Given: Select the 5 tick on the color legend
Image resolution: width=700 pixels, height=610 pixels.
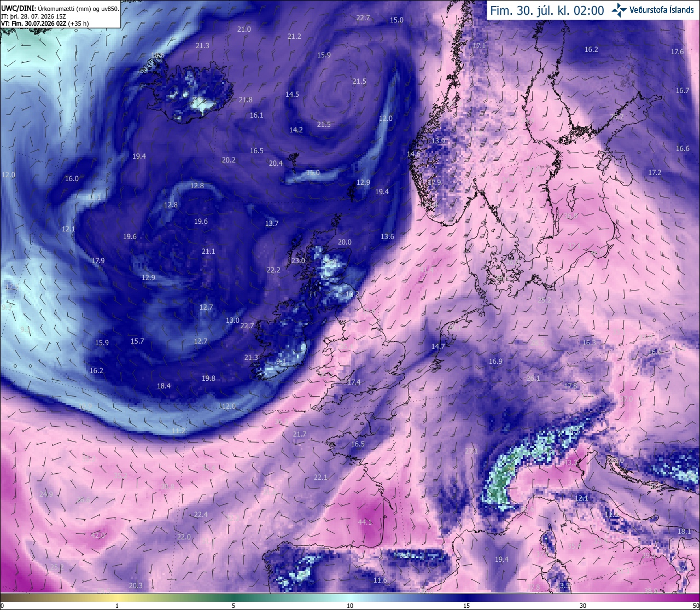Looking at the screenshot, I should point(234,606).
